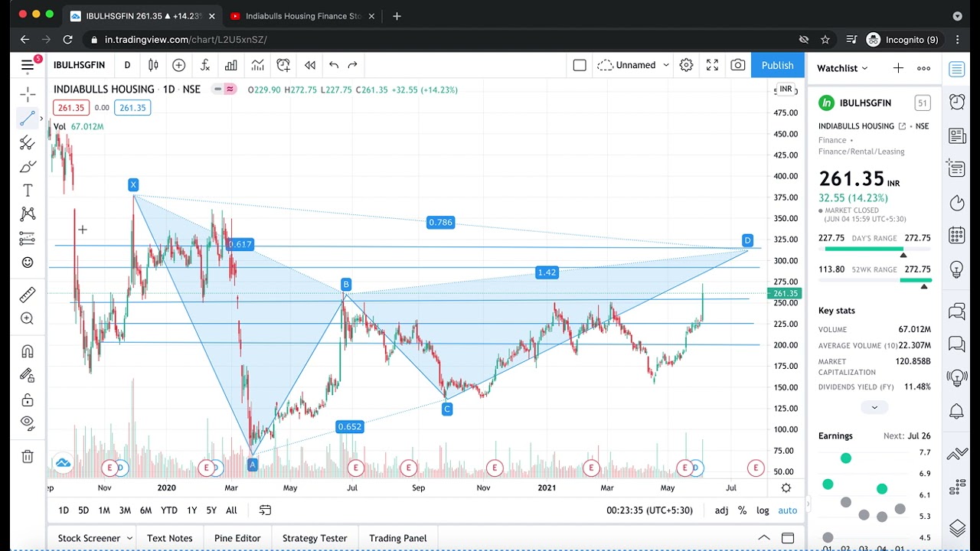The height and width of the screenshot is (551, 980).
Task: Select the ruler measure tool
Action: pyautogui.click(x=28, y=295)
